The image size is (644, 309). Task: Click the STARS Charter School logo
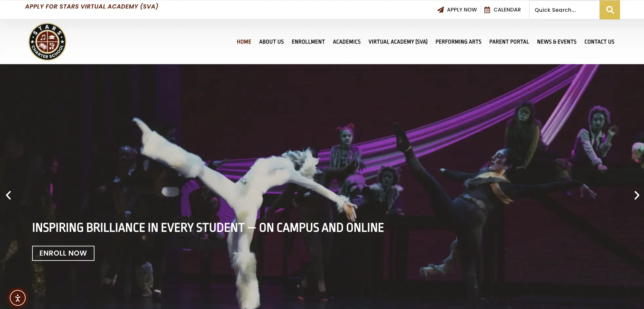tap(48, 42)
